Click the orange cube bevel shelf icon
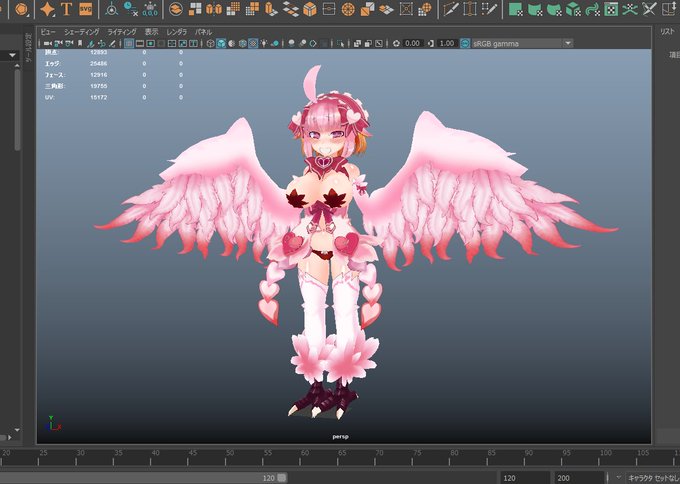Viewport: 680px width, 484px height. click(x=310, y=9)
